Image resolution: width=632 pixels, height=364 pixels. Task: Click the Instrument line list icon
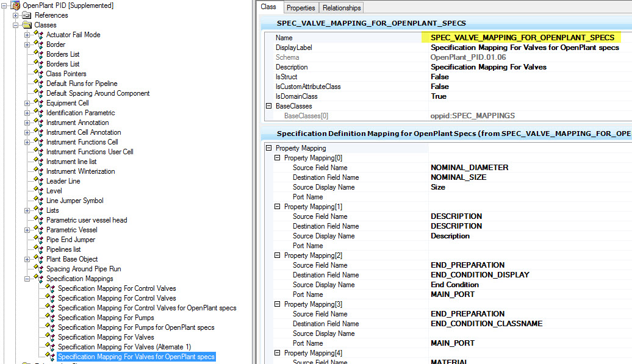(x=38, y=162)
